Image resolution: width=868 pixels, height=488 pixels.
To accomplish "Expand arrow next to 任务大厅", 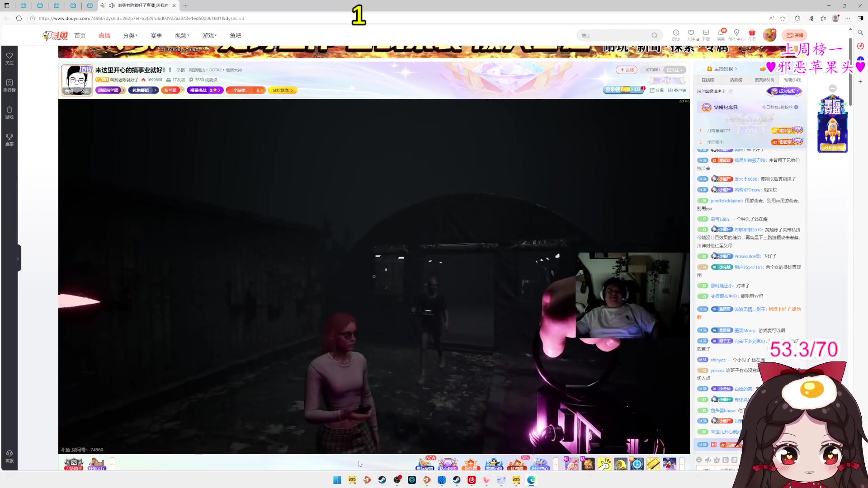I will click(113, 464).
